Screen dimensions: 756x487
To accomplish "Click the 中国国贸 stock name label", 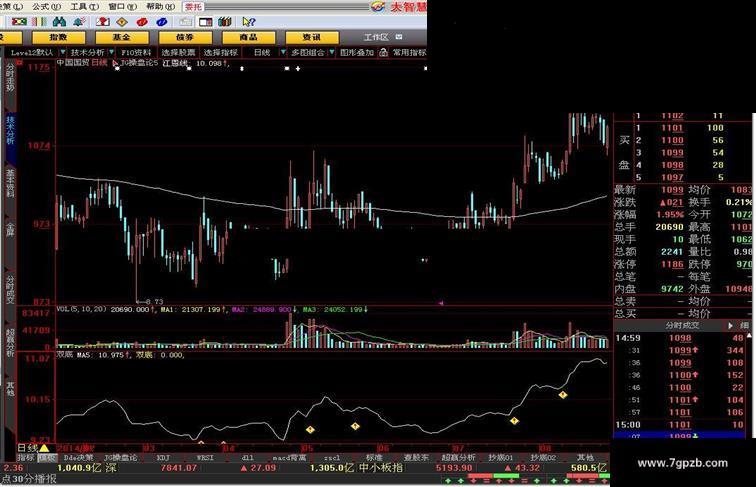I will [x=73, y=63].
